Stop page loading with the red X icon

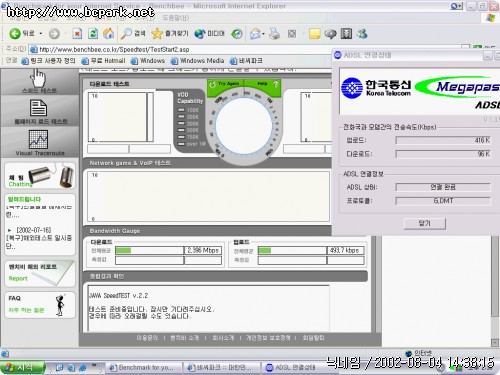pos(77,34)
